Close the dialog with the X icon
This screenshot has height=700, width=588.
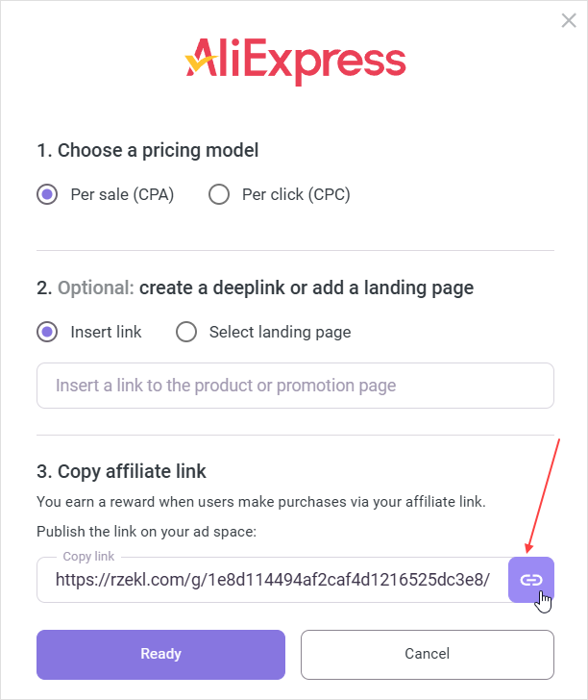click(569, 20)
